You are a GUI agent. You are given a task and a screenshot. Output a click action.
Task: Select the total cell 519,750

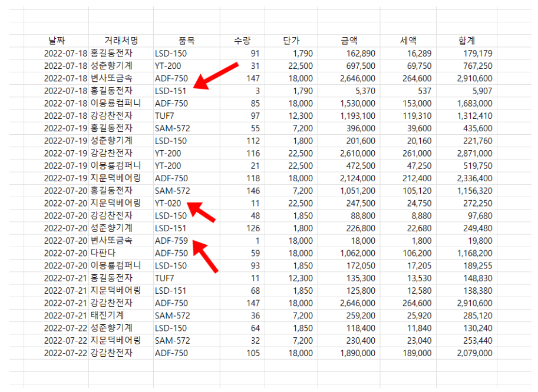point(467,166)
